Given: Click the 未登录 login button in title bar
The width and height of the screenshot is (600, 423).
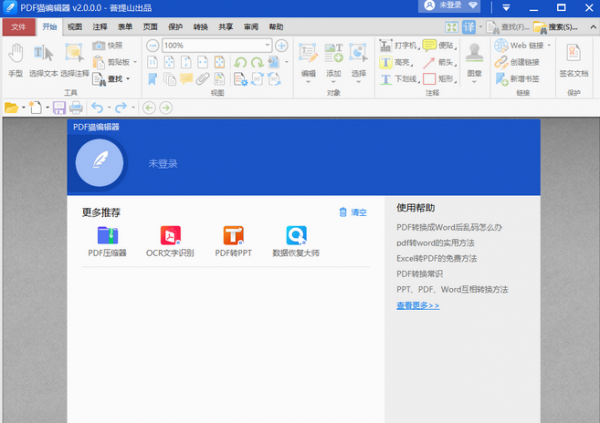Looking at the screenshot, I should click(x=449, y=6).
